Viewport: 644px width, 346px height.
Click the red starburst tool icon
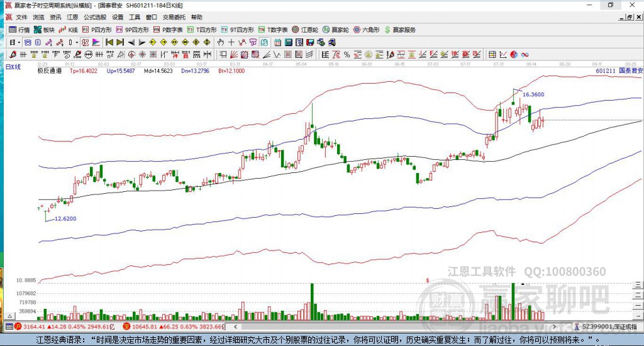(x=142, y=54)
